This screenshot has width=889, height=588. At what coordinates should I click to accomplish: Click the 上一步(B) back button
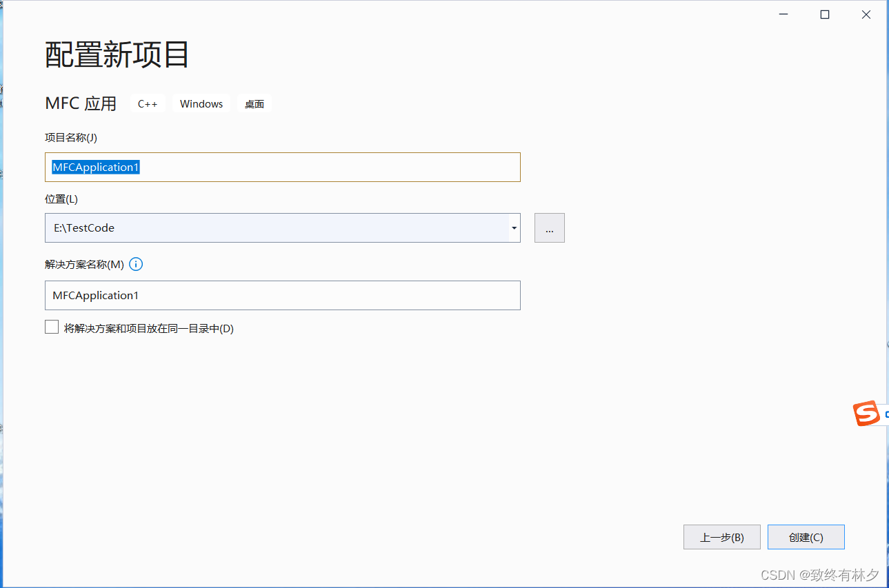[x=722, y=537]
